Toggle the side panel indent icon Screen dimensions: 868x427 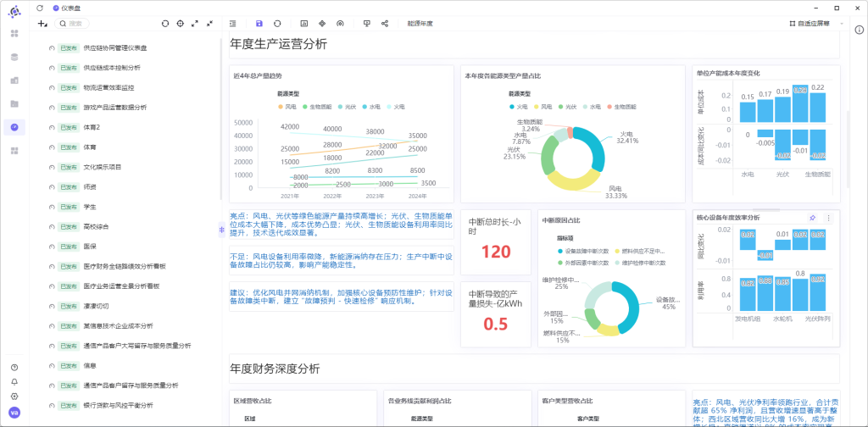(x=233, y=24)
